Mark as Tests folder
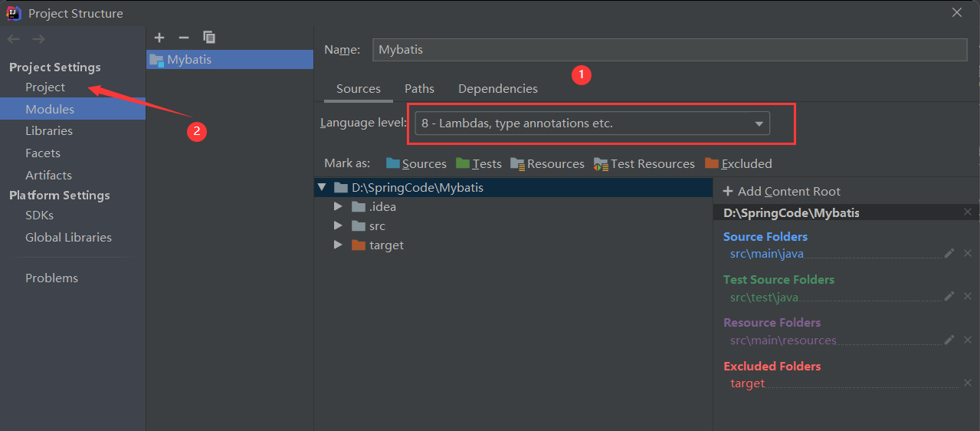The width and height of the screenshot is (980, 431). tap(479, 163)
